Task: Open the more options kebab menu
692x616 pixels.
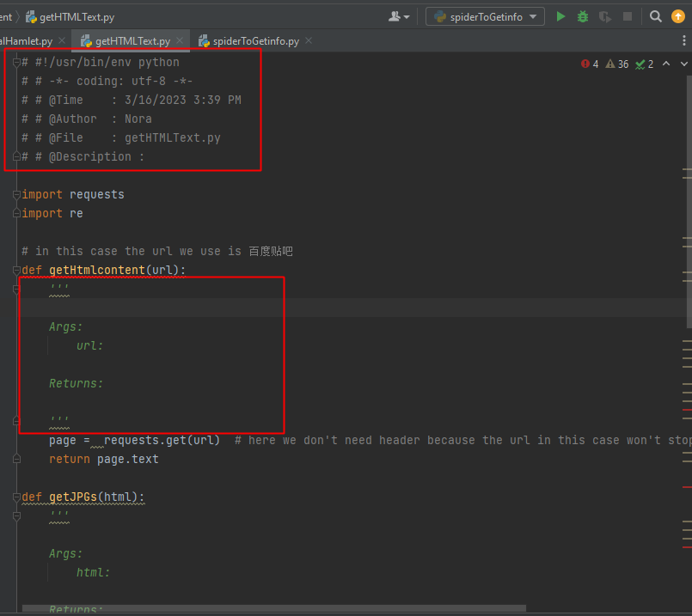Action: 683,40
